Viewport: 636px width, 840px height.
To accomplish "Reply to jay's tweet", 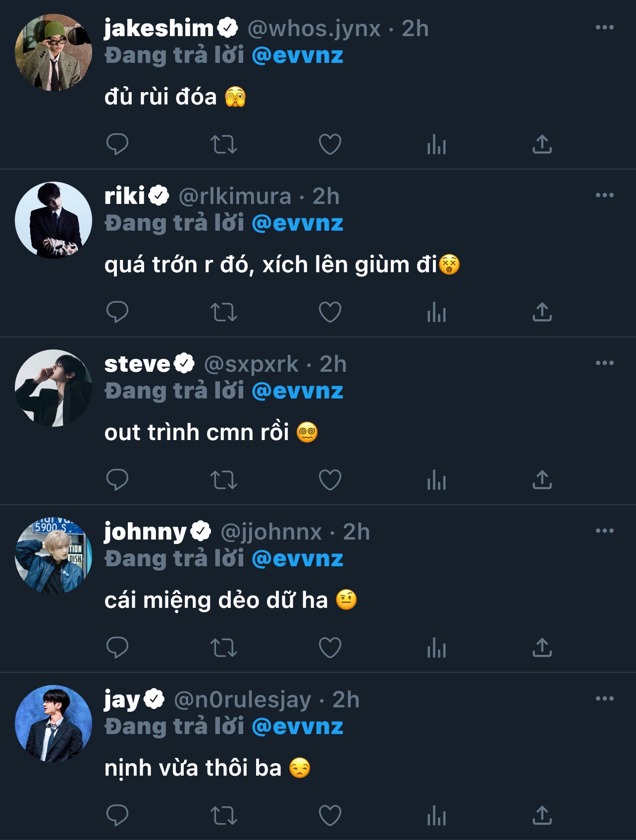I will tap(117, 816).
